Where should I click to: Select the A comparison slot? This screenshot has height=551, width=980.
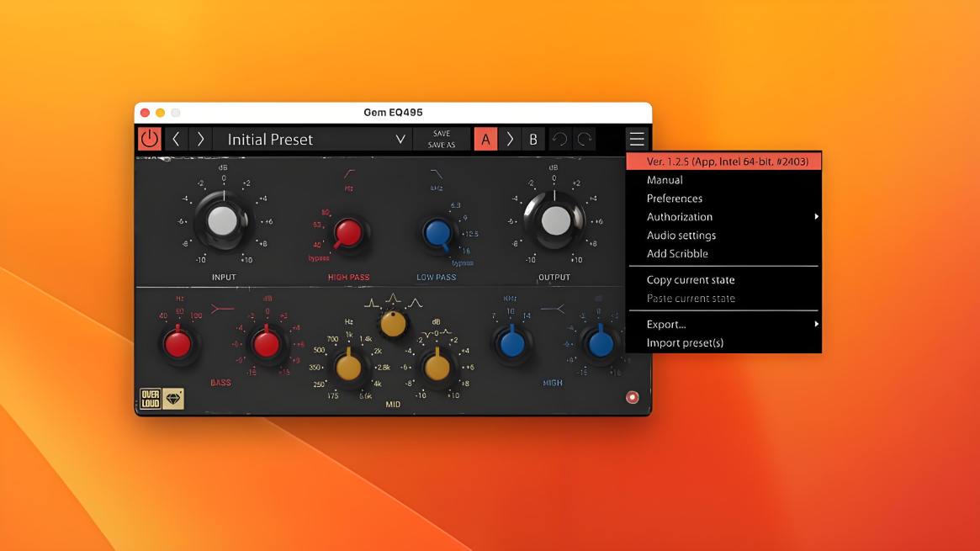coord(485,140)
